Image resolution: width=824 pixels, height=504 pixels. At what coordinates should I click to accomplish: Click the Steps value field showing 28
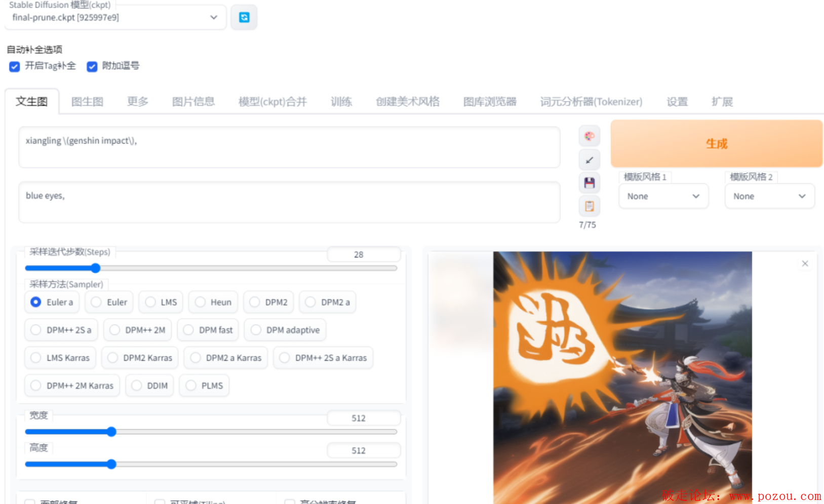pos(364,255)
